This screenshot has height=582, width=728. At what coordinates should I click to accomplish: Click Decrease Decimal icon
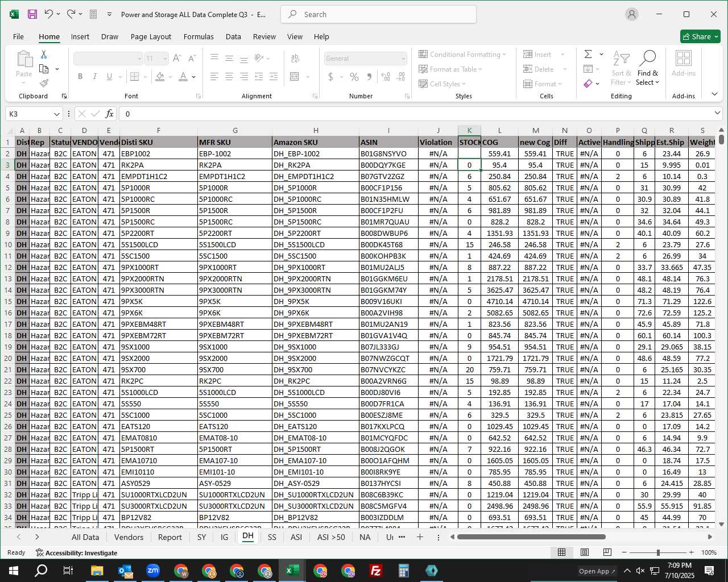[400, 76]
